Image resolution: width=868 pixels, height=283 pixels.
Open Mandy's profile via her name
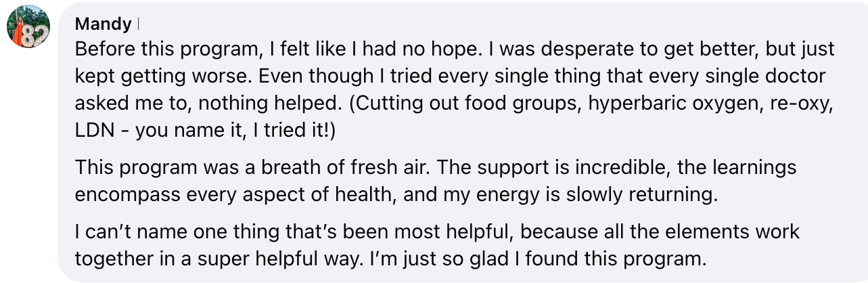[103, 24]
